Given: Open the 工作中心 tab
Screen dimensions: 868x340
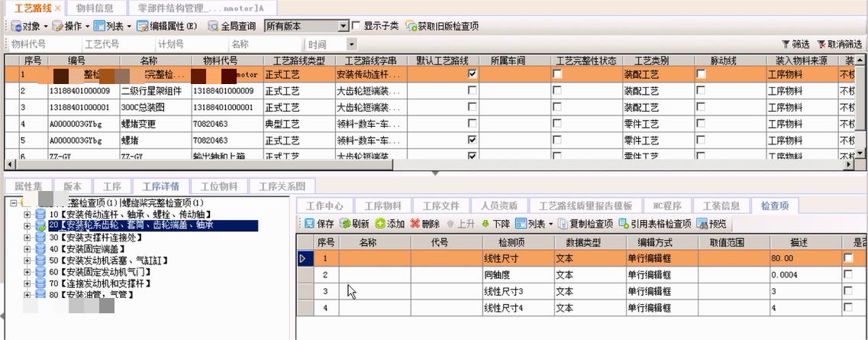Looking at the screenshot, I should tap(324, 206).
